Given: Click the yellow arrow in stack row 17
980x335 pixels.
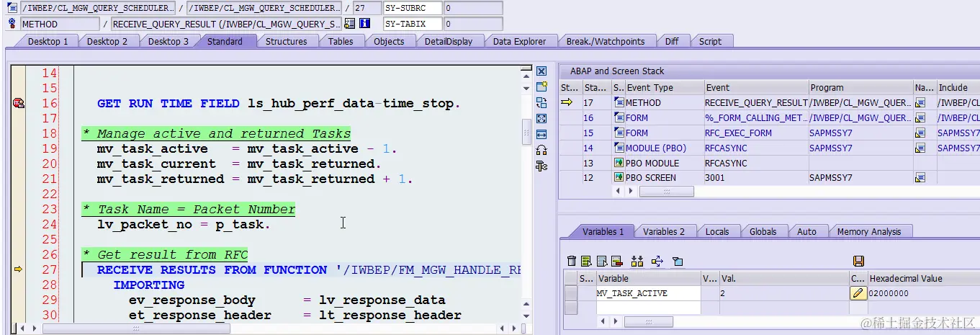Looking at the screenshot, I should 567,102.
